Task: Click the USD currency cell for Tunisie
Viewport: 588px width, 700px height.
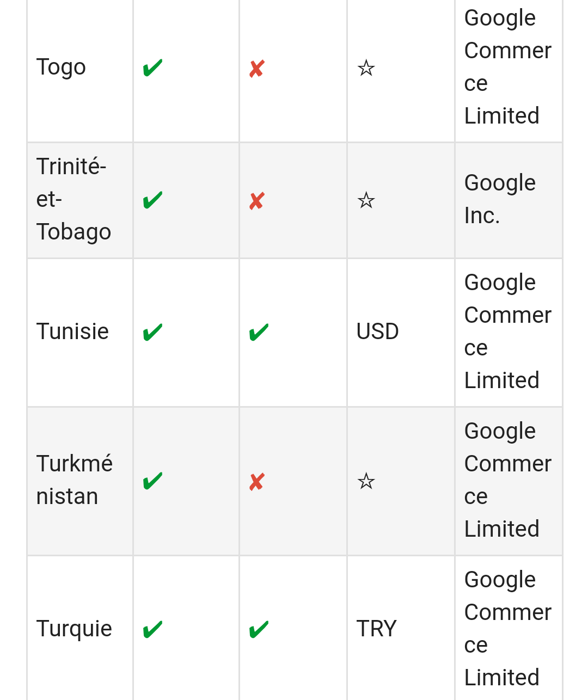Action: coord(377,331)
